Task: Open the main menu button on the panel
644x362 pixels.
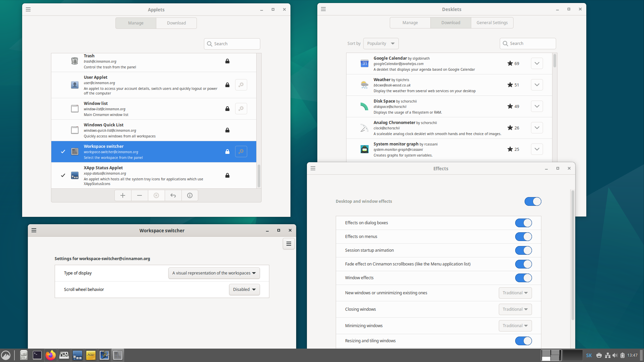Action: 6,355
